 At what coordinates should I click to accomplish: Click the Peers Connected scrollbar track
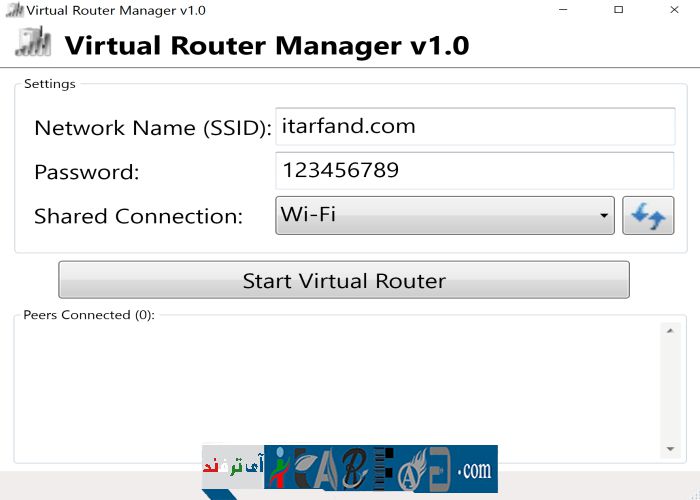(670, 390)
